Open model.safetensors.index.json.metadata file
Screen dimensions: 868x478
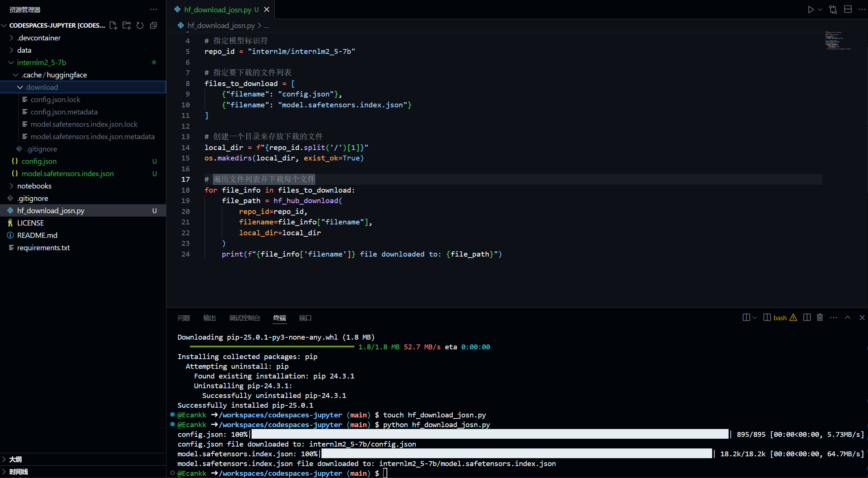point(83,137)
